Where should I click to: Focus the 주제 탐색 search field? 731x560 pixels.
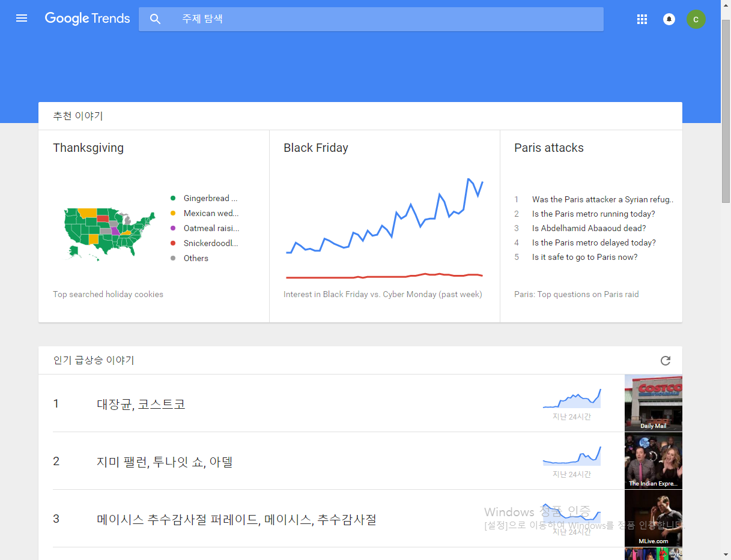(x=371, y=19)
